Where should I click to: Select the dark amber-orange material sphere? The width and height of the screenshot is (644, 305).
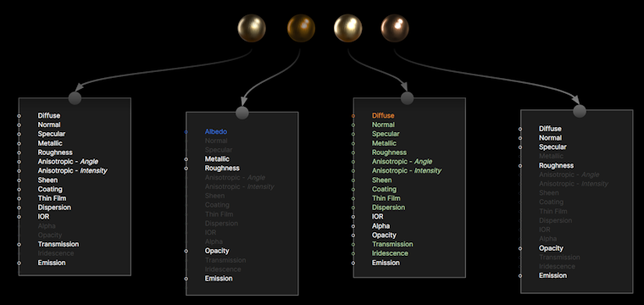(301, 28)
